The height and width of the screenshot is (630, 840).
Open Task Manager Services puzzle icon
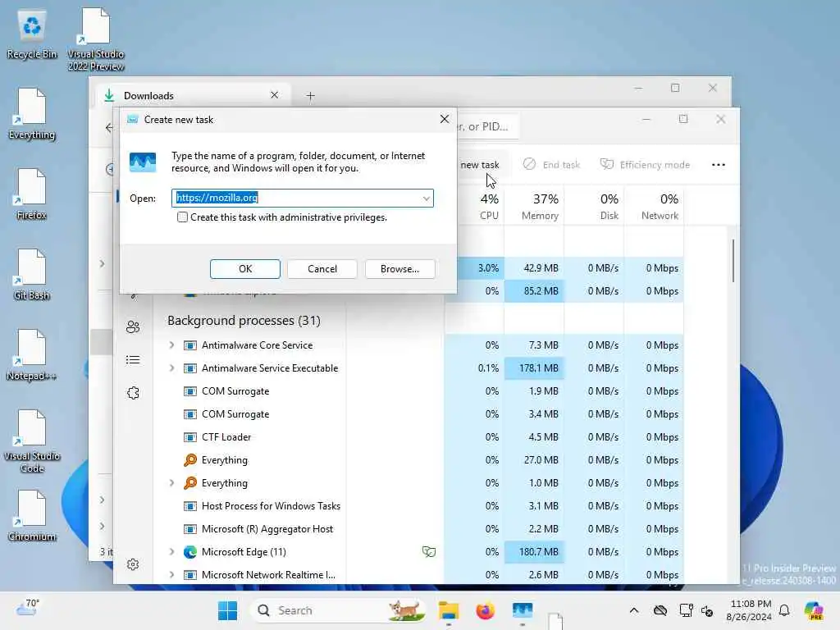click(x=133, y=393)
